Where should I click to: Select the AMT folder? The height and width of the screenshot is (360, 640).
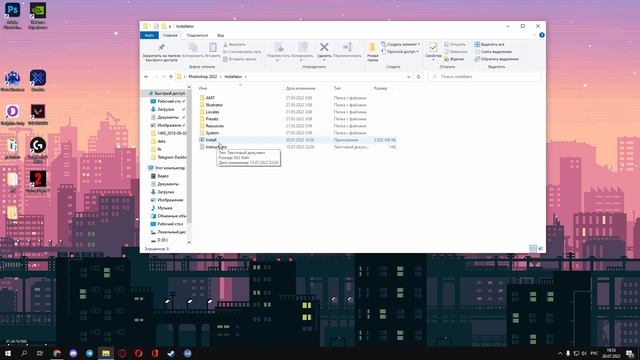pyautogui.click(x=210, y=98)
